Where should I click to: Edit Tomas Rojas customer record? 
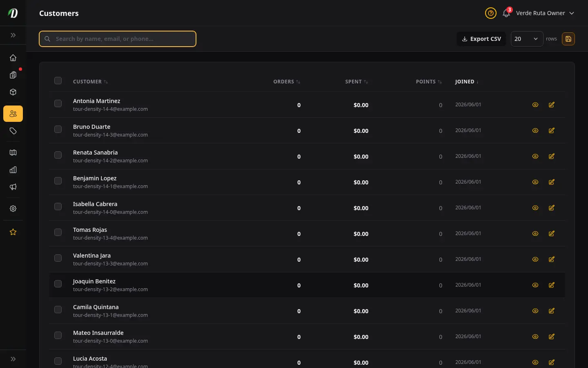click(x=552, y=233)
